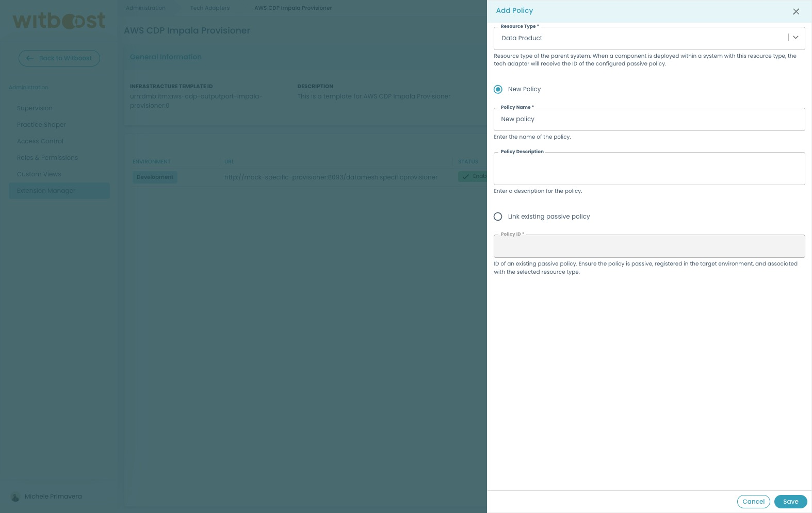The width and height of the screenshot is (812, 513).
Task: Click Michele Primavera user avatar
Action: 15,497
